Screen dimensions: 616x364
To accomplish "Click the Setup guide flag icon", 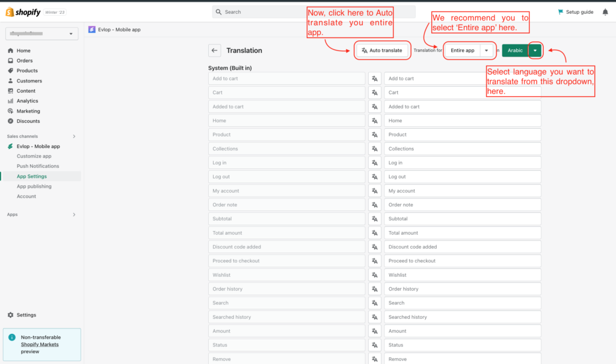I will click(561, 12).
